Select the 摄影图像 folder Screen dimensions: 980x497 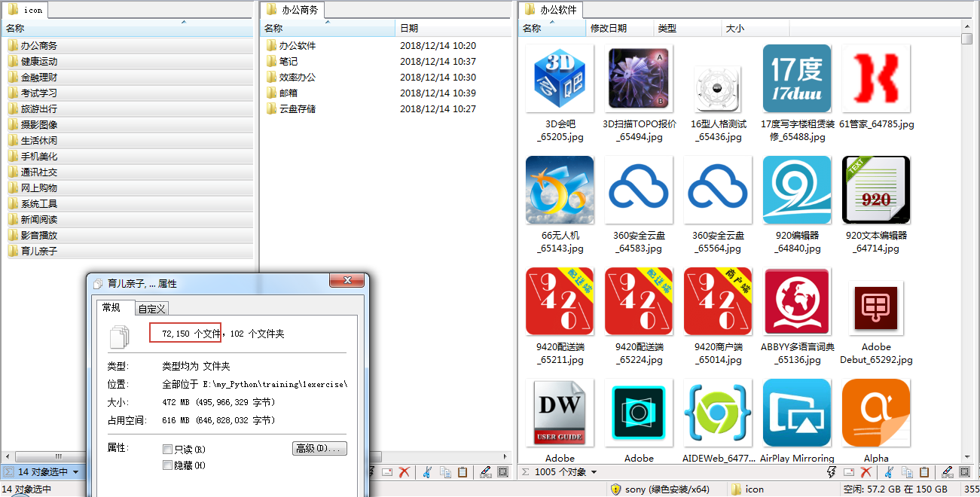(130, 124)
